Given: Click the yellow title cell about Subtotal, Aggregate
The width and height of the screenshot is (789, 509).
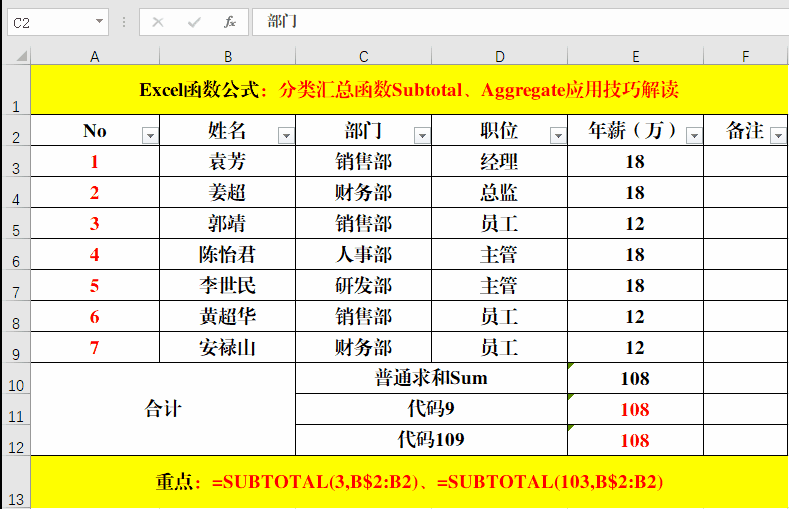Looking at the screenshot, I should pyautogui.click(x=409, y=90).
